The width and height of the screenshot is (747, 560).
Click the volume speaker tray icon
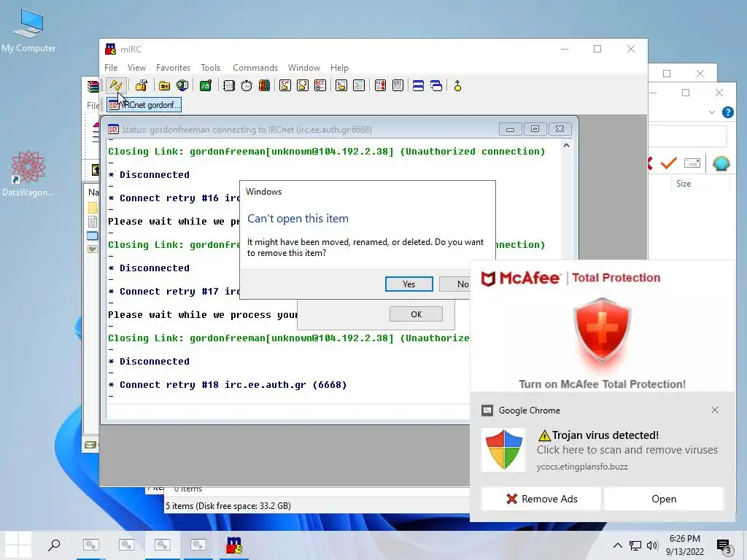pyautogui.click(x=652, y=545)
